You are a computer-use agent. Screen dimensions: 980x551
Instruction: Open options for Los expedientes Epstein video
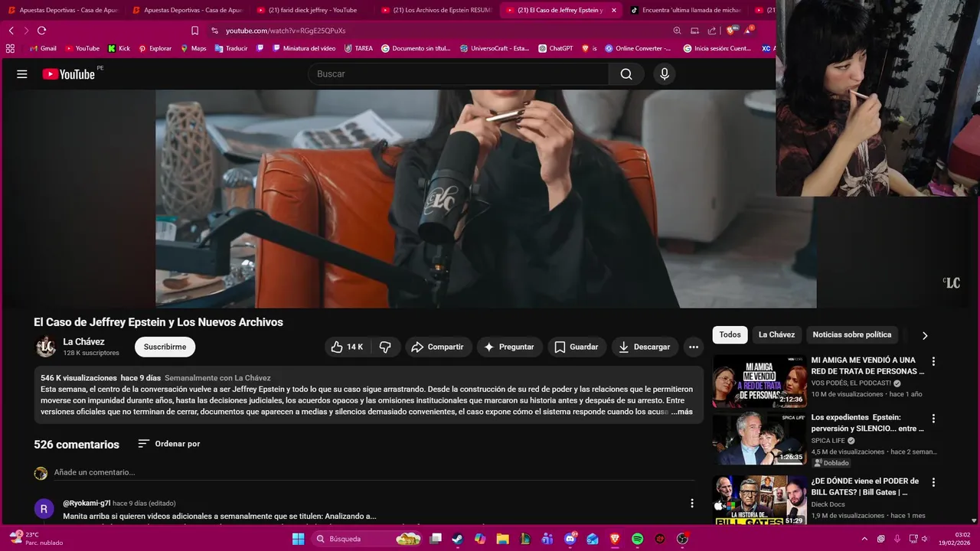(933, 419)
